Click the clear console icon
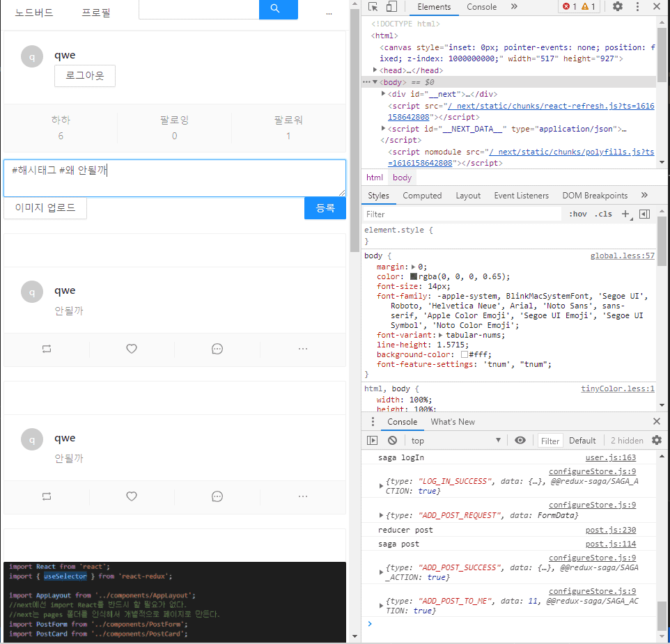670x644 pixels. click(x=393, y=441)
